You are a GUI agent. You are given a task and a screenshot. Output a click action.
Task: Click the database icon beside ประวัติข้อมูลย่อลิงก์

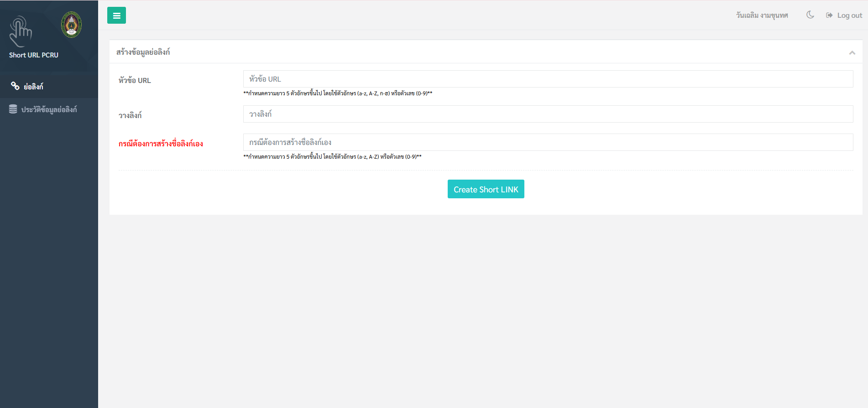click(13, 109)
